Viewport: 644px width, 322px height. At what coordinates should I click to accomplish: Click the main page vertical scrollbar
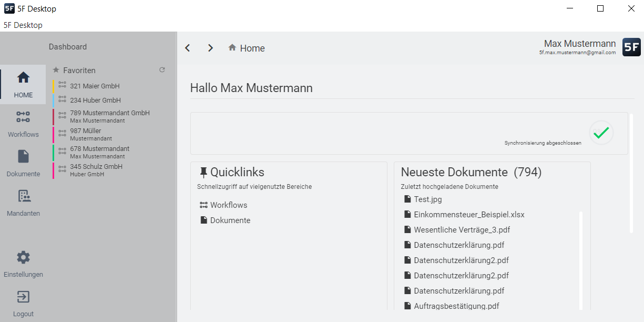(x=631, y=173)
